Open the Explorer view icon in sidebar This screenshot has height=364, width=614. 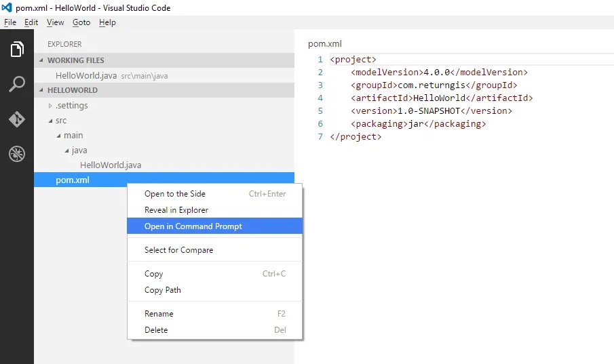click(x=17, y=49)
